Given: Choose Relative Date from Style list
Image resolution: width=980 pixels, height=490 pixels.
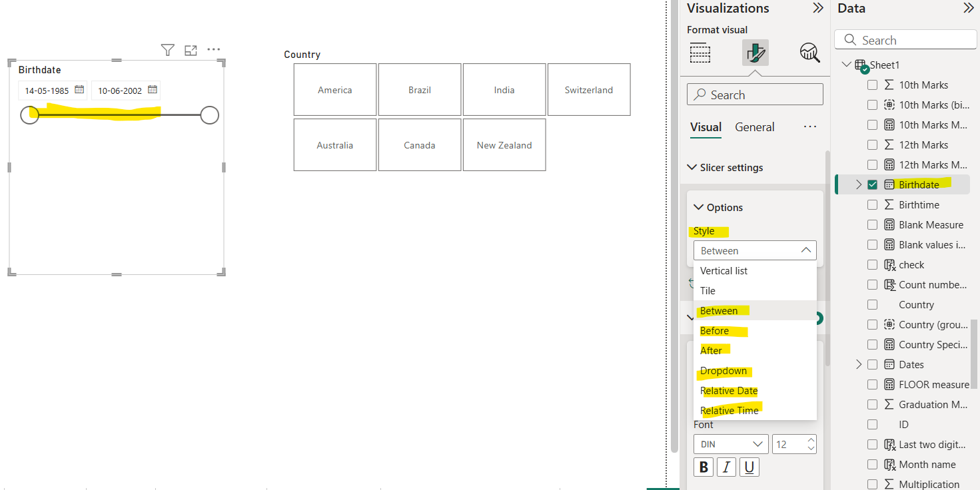Looking at the screenshot, I should coord(729,391).
